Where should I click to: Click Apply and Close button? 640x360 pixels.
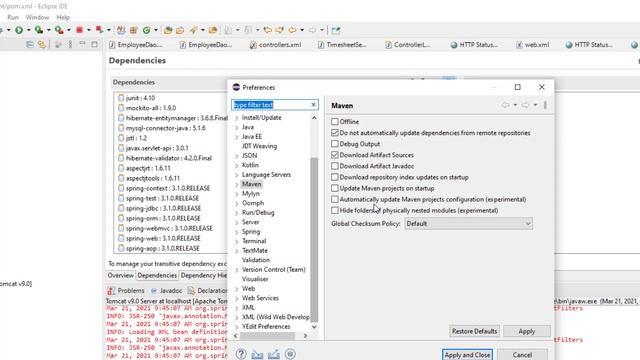pyautogui.click(x=467, y=355)
